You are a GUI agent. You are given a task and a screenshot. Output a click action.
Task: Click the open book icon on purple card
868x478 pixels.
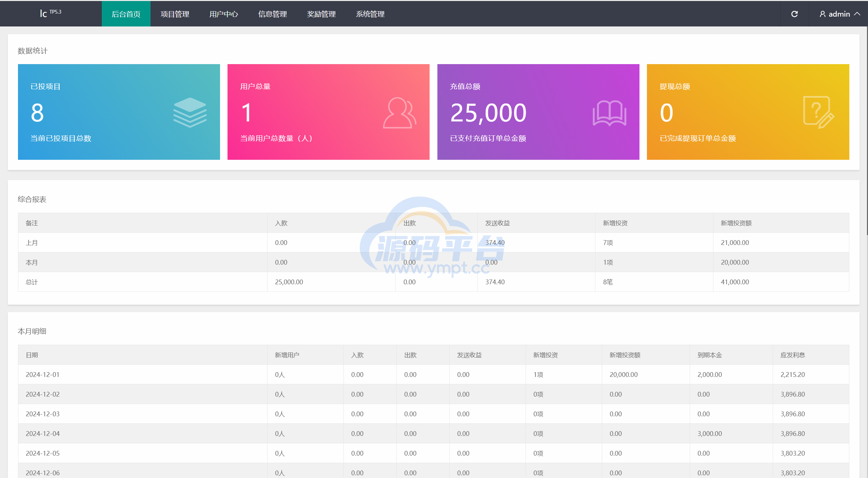click(609, 113)
